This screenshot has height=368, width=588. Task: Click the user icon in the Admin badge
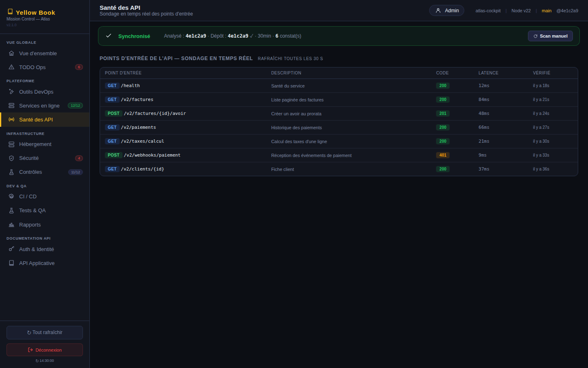438,11
